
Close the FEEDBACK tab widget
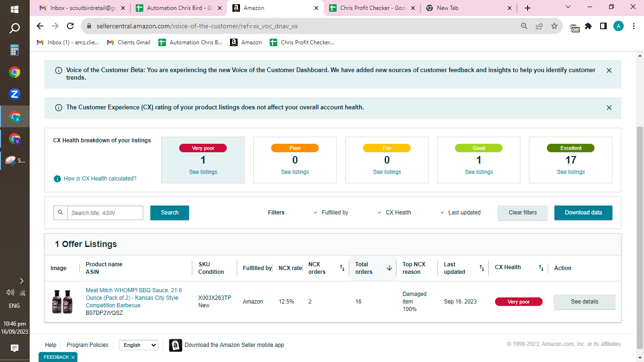click(73, 357)
